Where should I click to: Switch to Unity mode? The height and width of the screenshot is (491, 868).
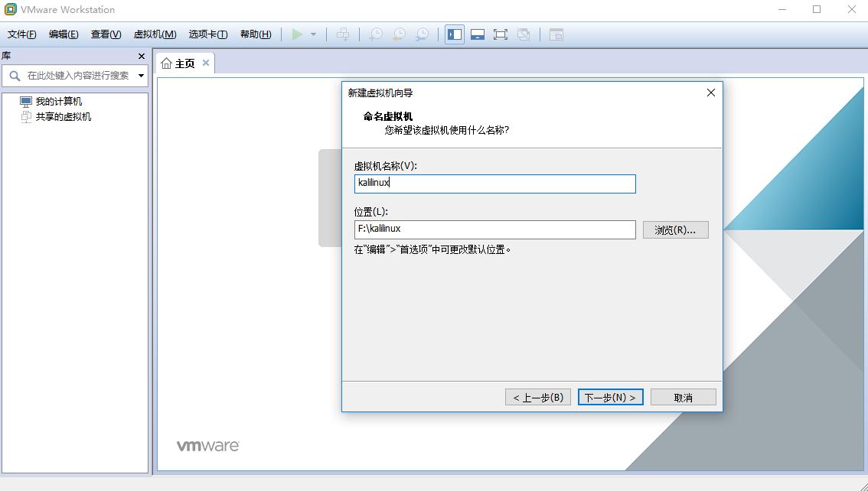pos(523,34)
